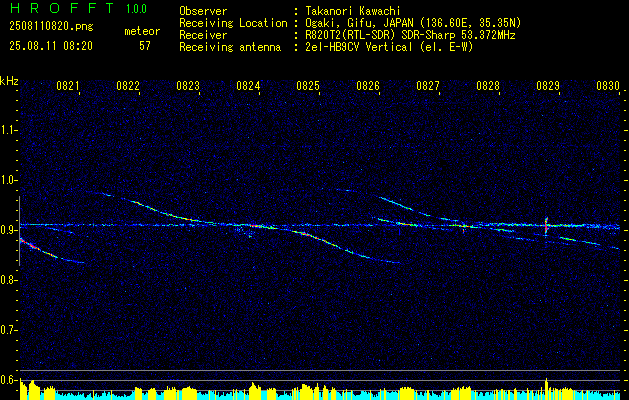The height and width of the screenshot is (400, 629).
Task: Click the R820T2(RTL-SDR) SDR-Sharp 53.372MHz text
Action: tap(409, 35)
